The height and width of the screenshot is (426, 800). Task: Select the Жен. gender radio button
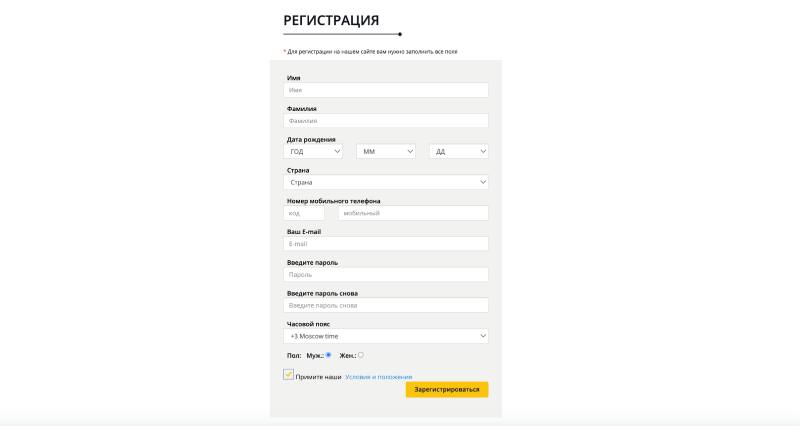click(361, 355)
